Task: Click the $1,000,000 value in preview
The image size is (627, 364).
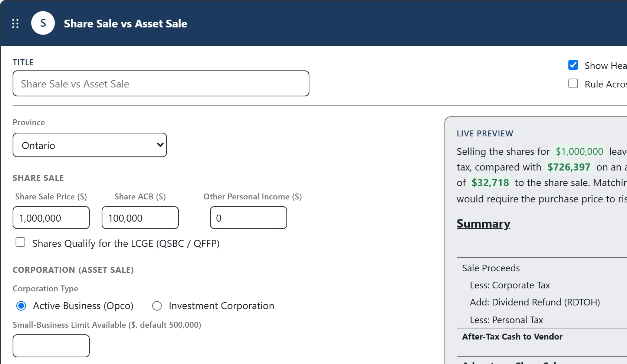Action: pos(580,151)
